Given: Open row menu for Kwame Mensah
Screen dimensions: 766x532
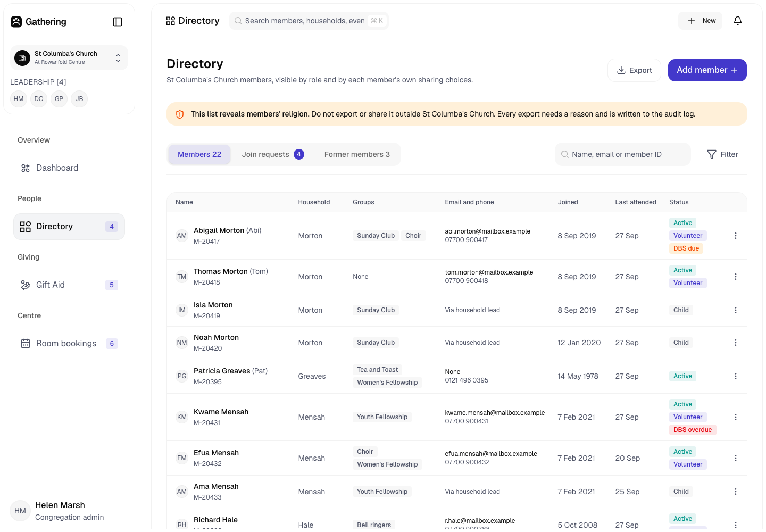Looking at the screenshot, I should click(736, 417).
